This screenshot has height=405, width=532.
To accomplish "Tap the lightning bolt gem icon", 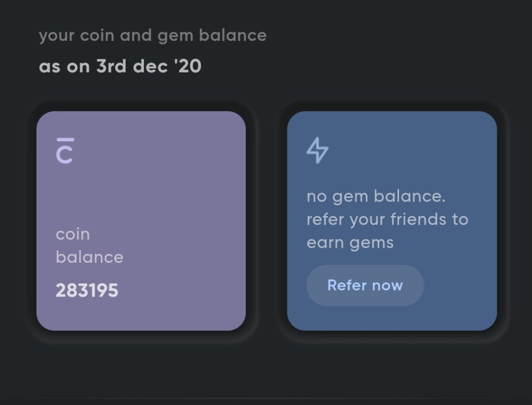I will [317, 151].
